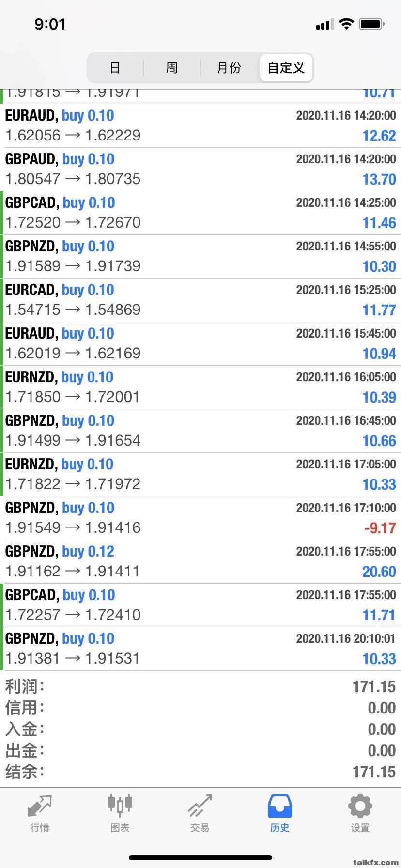Select the GBPAUD buy 0.10 trade row
Viewport: 401px width, 868px height.
(200, 169)
